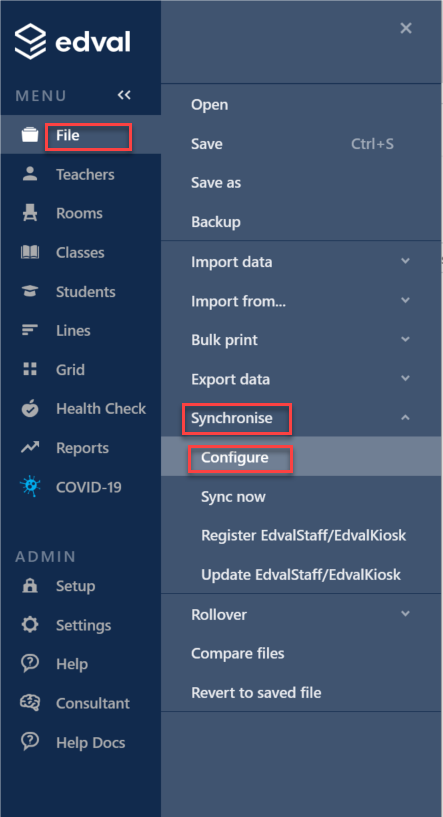The height and width of the screenshot is (817, 443).
Task: Collapse the Synchronise section chevron
Action: click(x=405, y=417)
